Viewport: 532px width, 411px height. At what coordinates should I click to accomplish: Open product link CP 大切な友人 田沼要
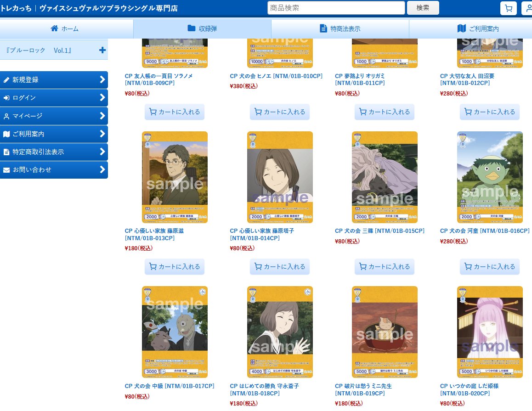click(467, 79)
